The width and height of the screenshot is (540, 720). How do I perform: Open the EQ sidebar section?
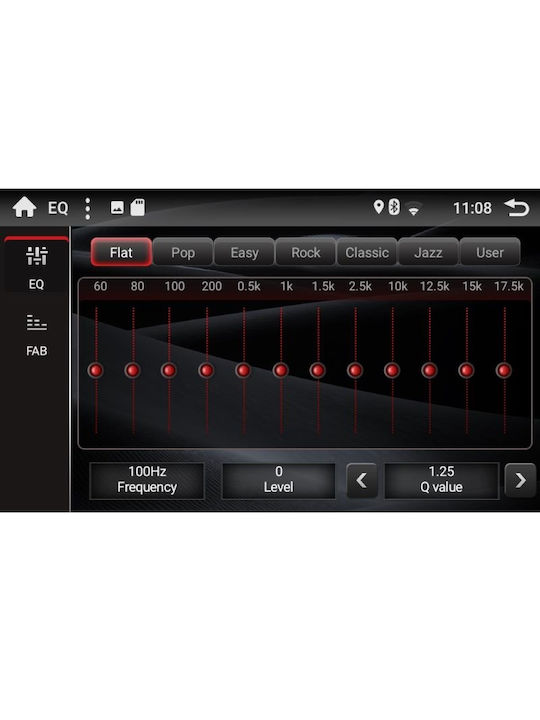[x=36, y=265]
